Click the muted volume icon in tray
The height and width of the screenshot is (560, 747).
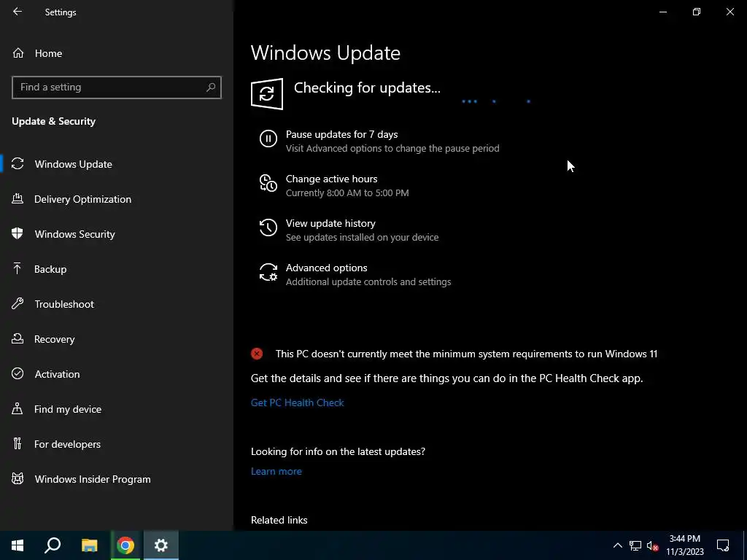click(653, 545)
